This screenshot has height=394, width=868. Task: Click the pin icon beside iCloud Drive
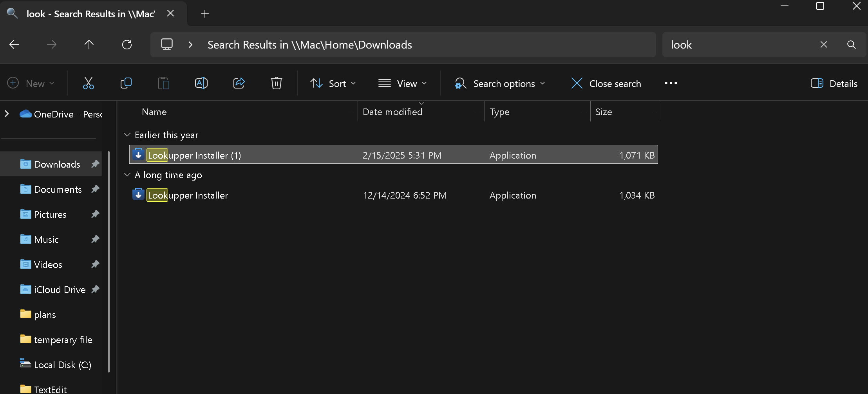tap(95, 289)
